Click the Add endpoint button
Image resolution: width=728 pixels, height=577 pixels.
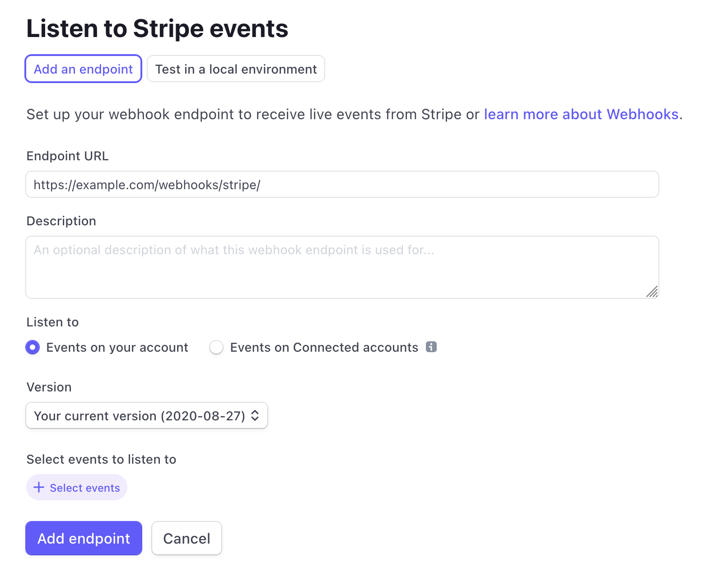coord(84,538)
